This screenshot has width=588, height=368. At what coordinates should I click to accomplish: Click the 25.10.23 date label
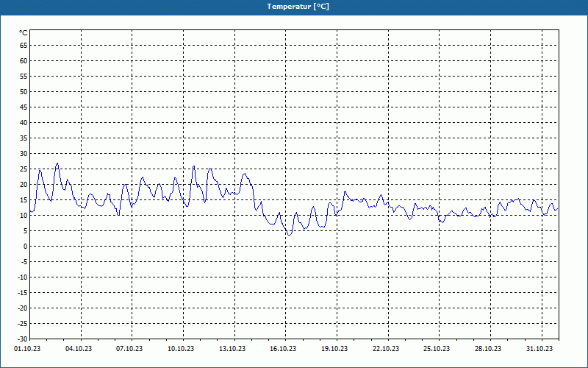point(437,349)
